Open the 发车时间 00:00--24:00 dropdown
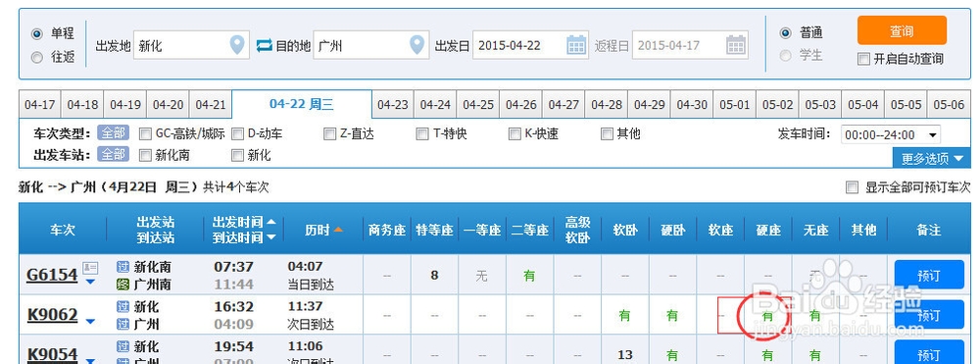The width and height of the screenshot is (980, 364). tap(891, 134)
